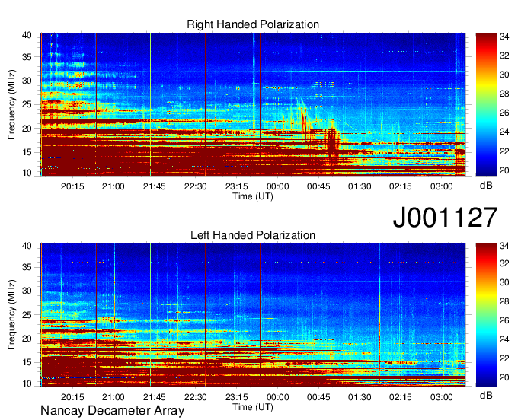Click the "Left Handed Polarization" plot title
This screenshot has height=420, width=518.
253,235
